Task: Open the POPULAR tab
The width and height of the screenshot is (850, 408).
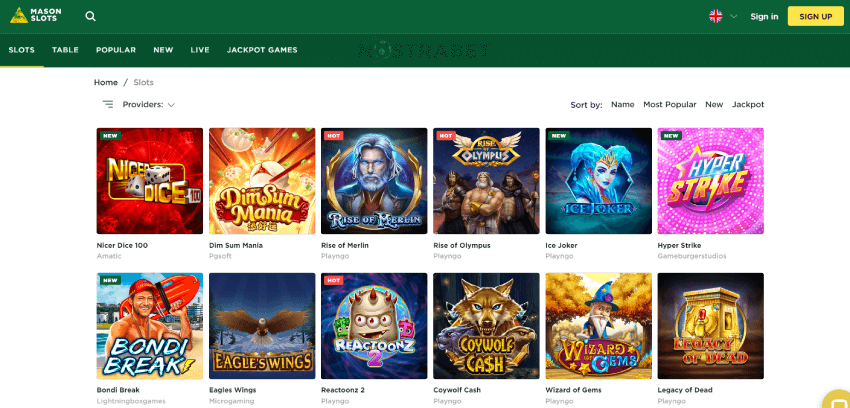Action: 116,50
